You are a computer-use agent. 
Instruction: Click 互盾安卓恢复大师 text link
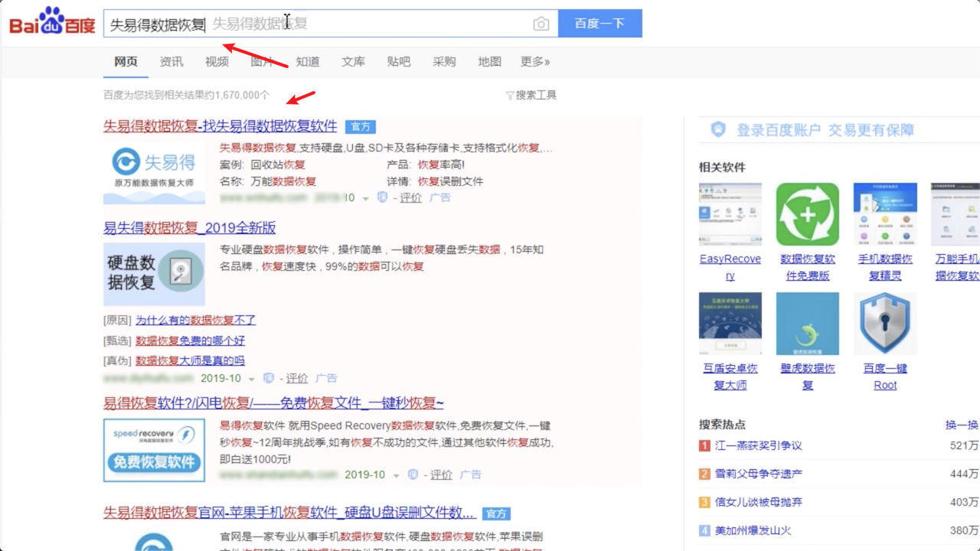(x=730, y=377)
